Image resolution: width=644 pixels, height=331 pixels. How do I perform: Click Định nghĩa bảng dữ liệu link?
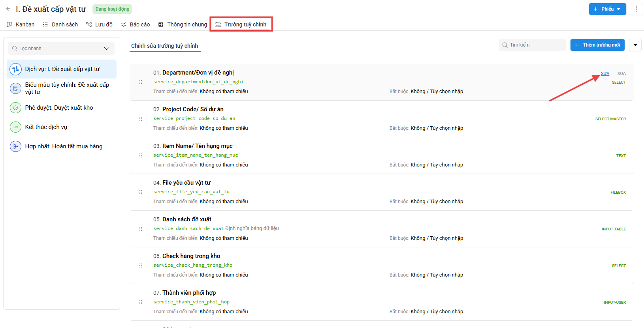pyautogui.click(x=252, y=228)
